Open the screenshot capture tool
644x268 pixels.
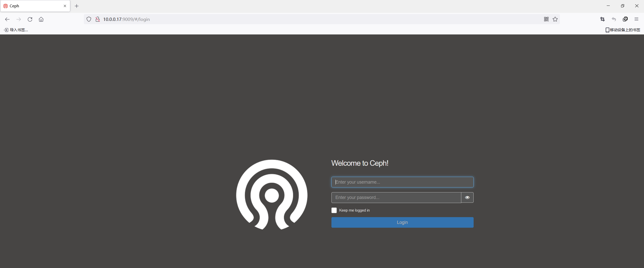(x=602, y=19)
